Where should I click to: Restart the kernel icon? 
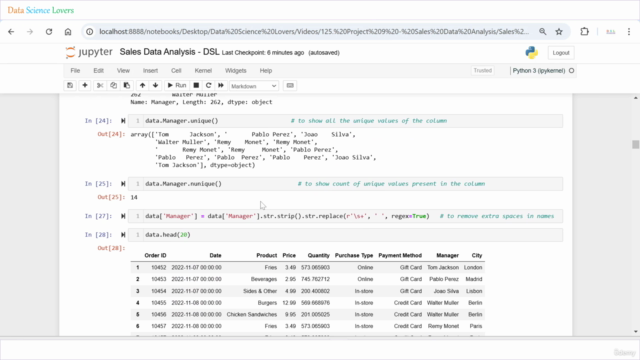point(209,85)
